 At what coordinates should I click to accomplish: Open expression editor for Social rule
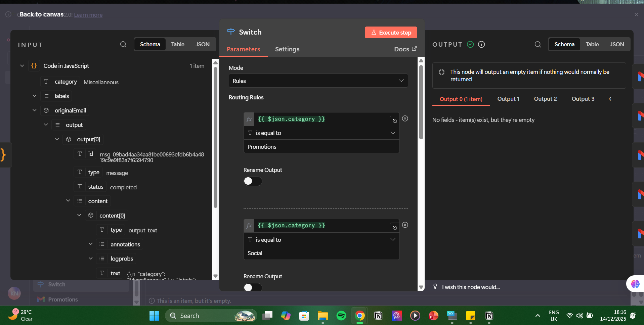[x=395, y=227]
